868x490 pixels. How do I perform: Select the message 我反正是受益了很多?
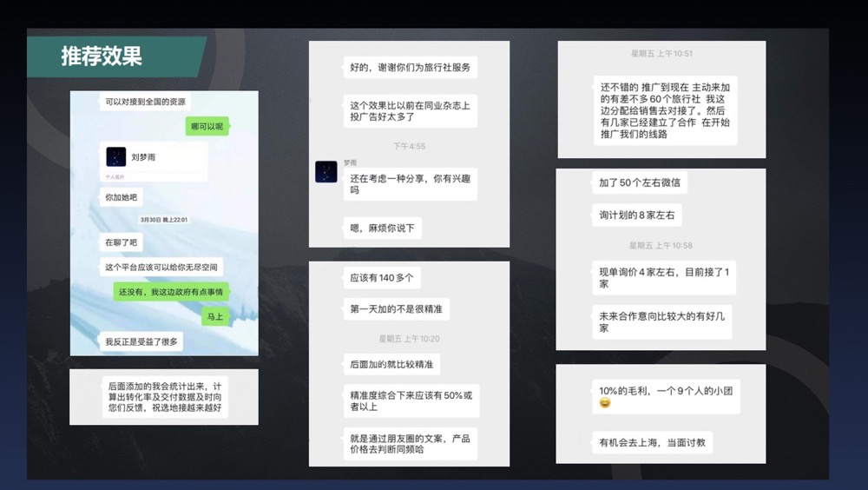(x=141, y=341)
